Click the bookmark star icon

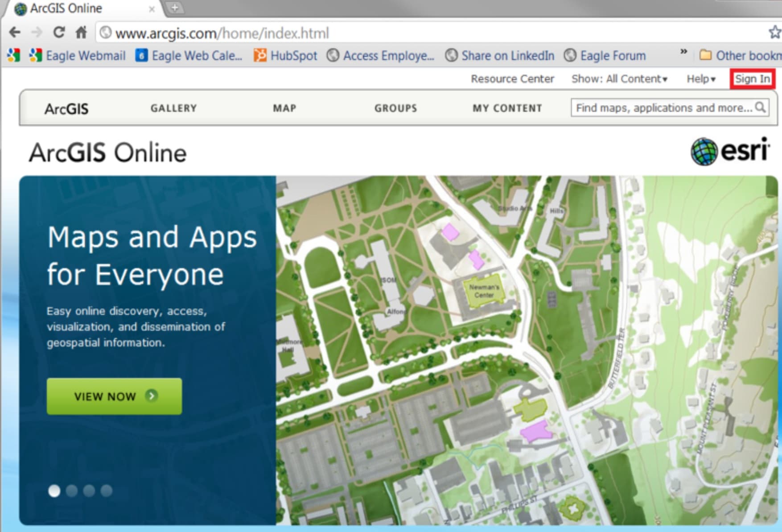tap(774, 32)
